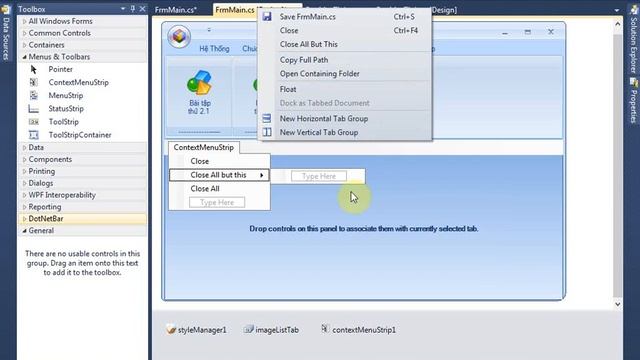Switch to the FrmMain.cs* code tab
Viewport: 640px width, 360px height.
coord(176,10)
